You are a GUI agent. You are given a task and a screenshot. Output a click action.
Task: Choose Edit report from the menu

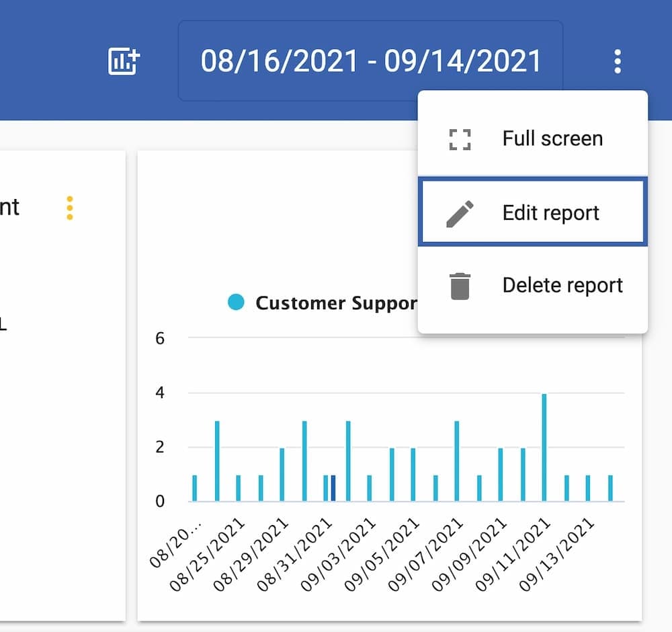point(550,213)
